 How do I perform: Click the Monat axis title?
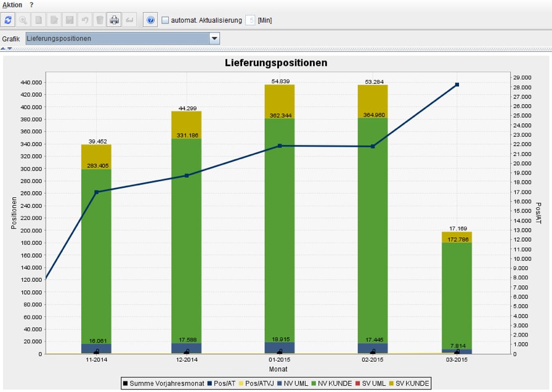(278, 369)
